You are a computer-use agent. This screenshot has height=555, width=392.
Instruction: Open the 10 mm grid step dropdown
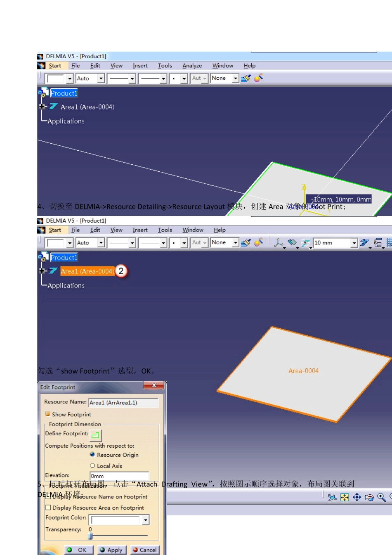point(354,243)
